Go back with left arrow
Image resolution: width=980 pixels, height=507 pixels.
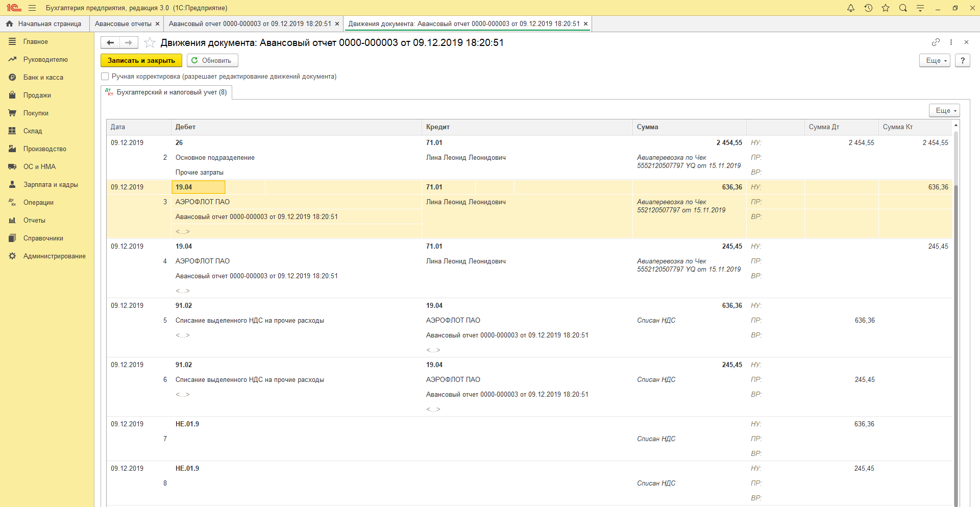[110, 43]
